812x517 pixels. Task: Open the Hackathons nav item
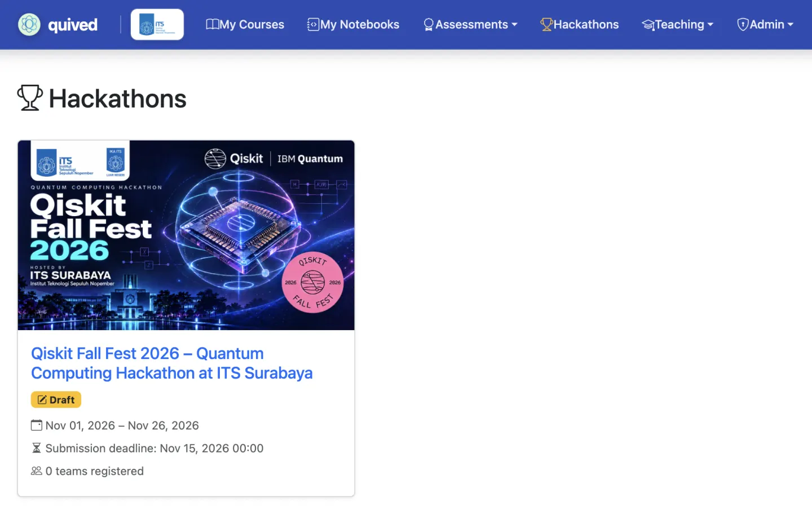[x=580, y=24]
